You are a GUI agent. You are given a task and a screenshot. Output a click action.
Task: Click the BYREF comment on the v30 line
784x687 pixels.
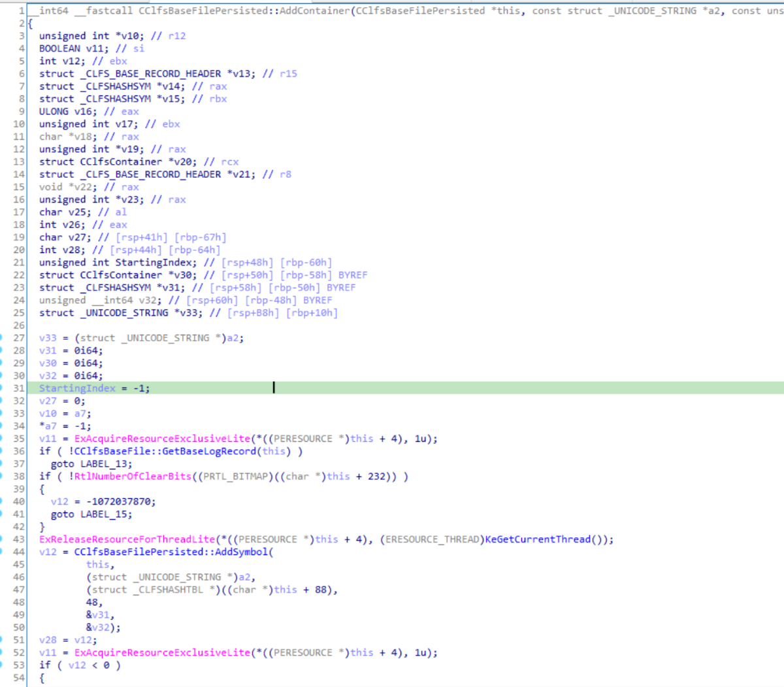click(353, 275)
